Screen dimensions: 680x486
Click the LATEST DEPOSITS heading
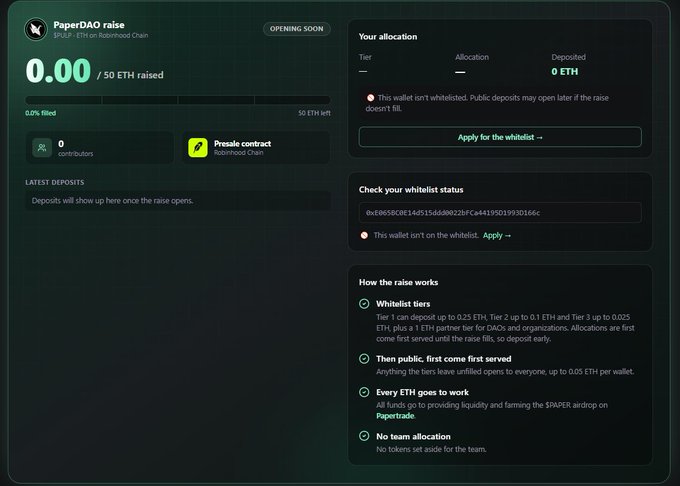click(x=55, y=182)
